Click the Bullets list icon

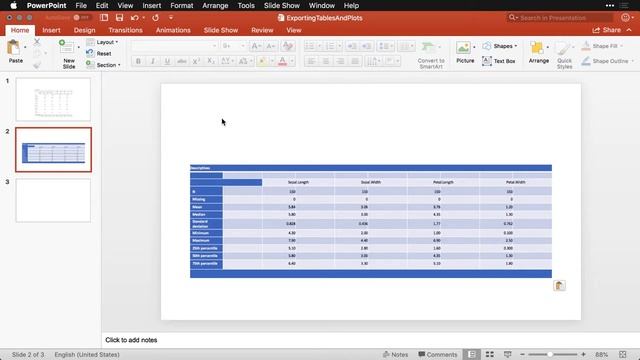(310, 46)
